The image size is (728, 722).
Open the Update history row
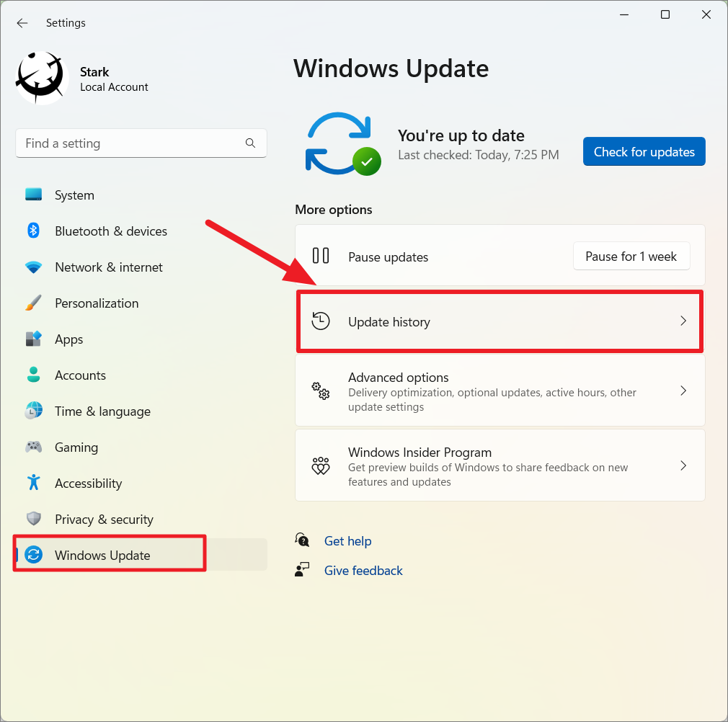(x=500, y=321)
